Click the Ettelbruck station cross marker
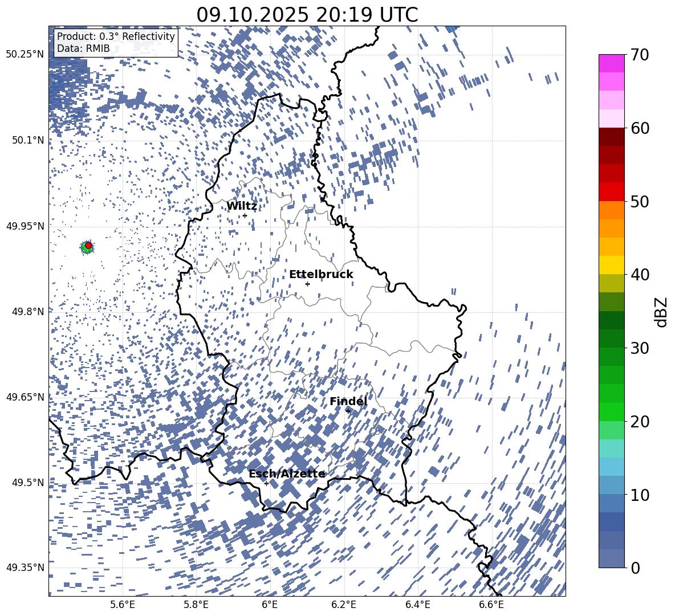The width and height of the screenshot is (675, 616). click(x=307, y=284)
